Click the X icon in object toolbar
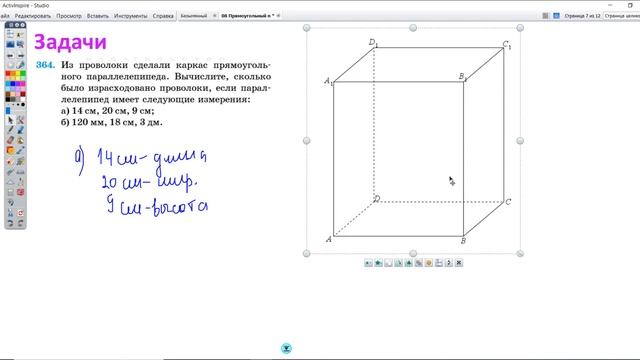Screen dimensions: 640x360 (x=459, y=263)
